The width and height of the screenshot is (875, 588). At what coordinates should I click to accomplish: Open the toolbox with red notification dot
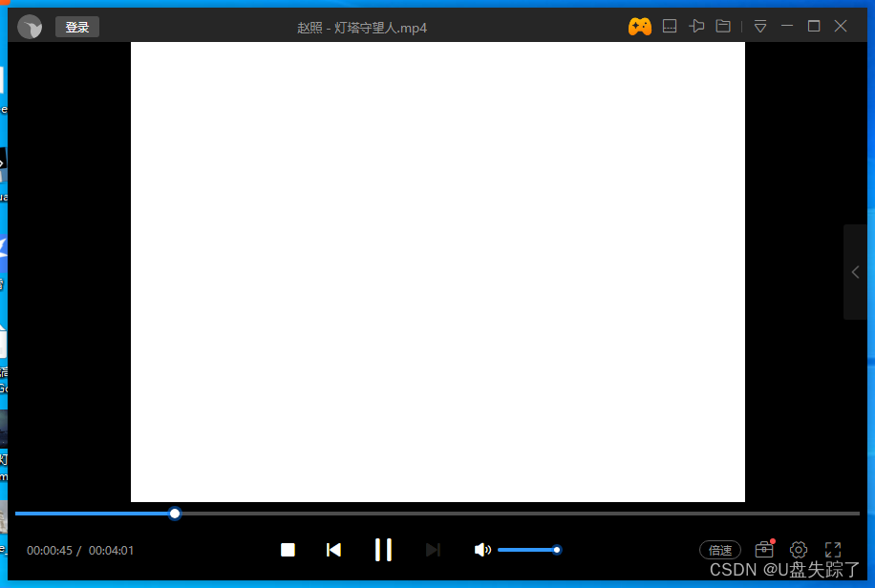click(x=763, y=550)
